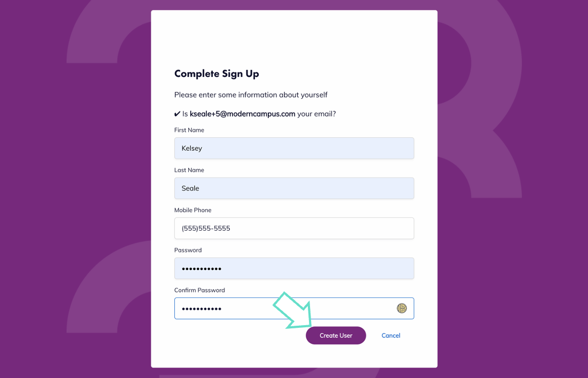Focus the Password input field
Viewport: 588px width, 378px height.
[294, 268]
